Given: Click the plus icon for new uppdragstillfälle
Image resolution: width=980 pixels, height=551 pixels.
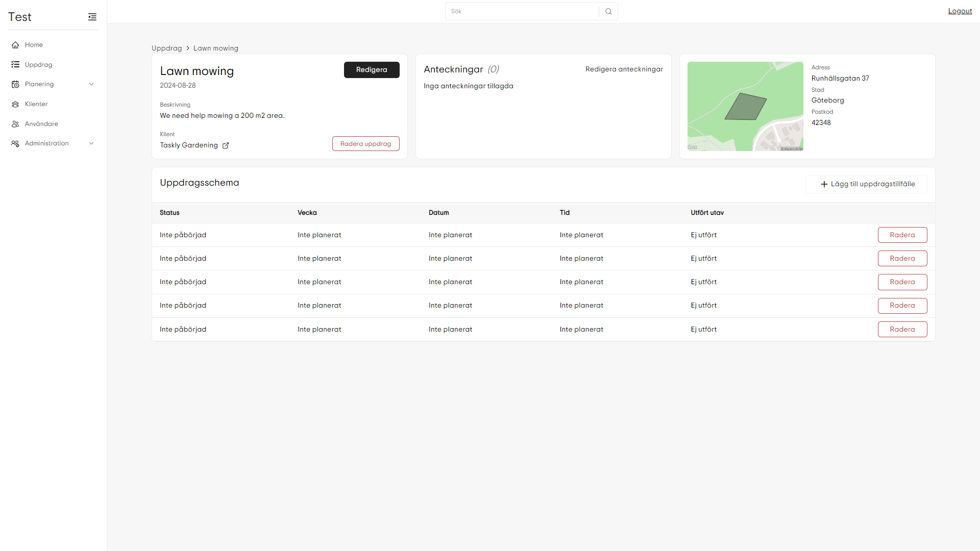Looking at the screenshot, I should pos(824,184).
